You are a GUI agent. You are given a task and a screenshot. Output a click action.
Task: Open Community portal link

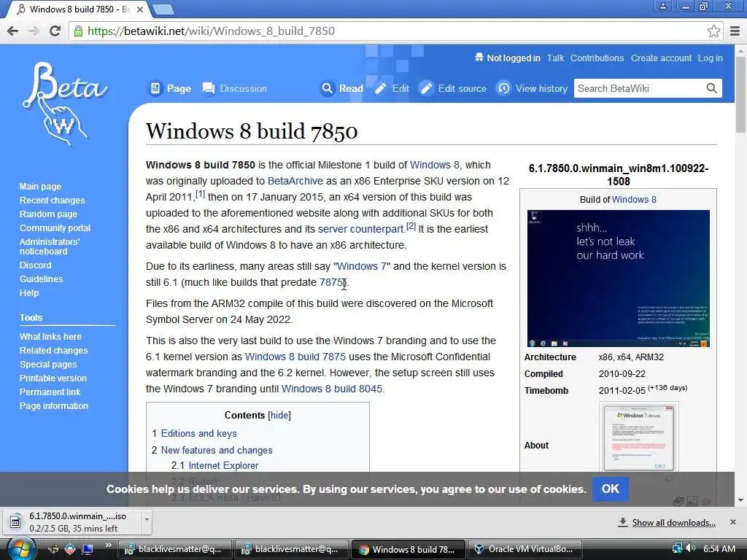[x=55, y=227]
